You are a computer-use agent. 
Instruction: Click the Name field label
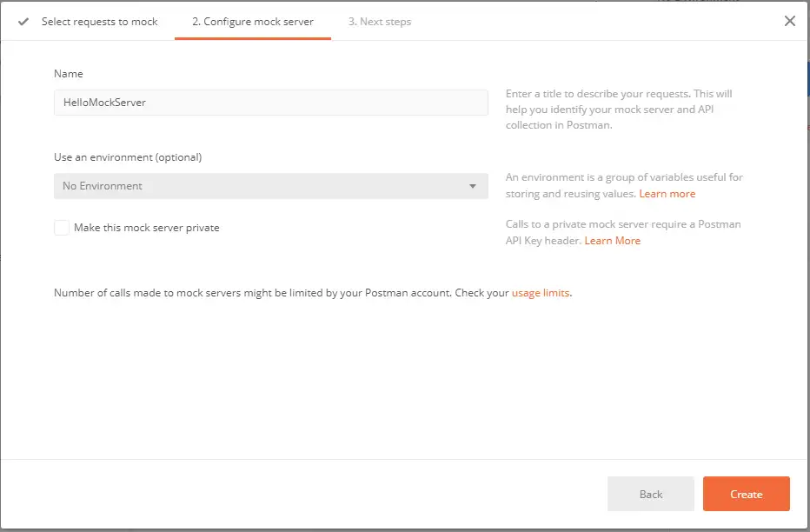click(x=69, y=74)
